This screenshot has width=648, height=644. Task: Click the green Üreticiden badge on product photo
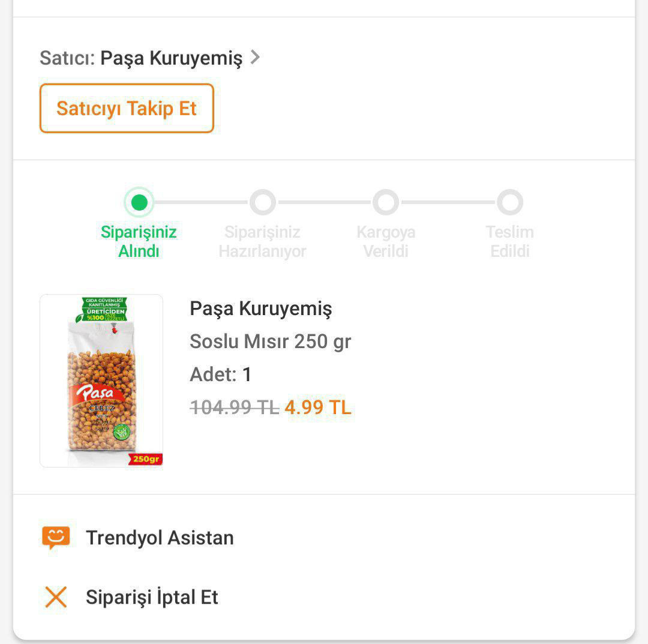point(101,309)
